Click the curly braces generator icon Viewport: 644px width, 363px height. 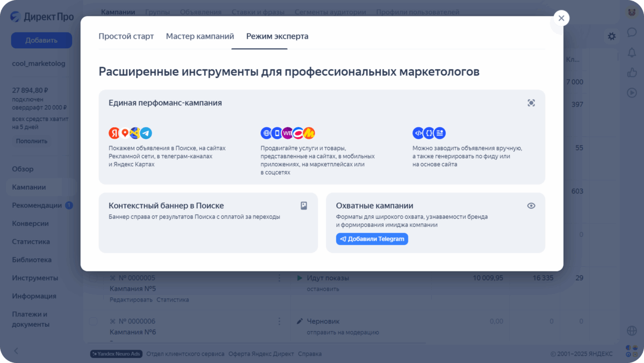coord(429,133)
